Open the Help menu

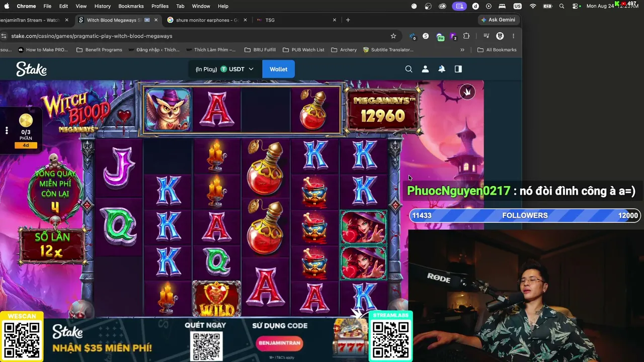point(223,6)
